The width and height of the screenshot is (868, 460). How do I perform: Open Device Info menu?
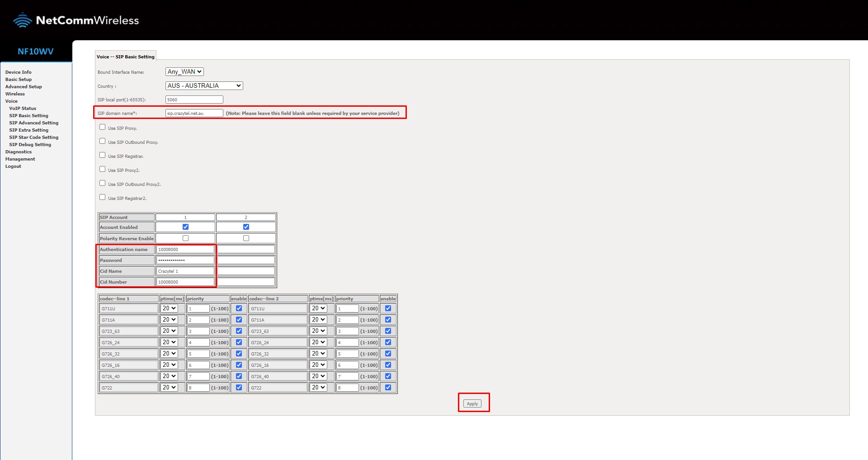pos(18,72)
